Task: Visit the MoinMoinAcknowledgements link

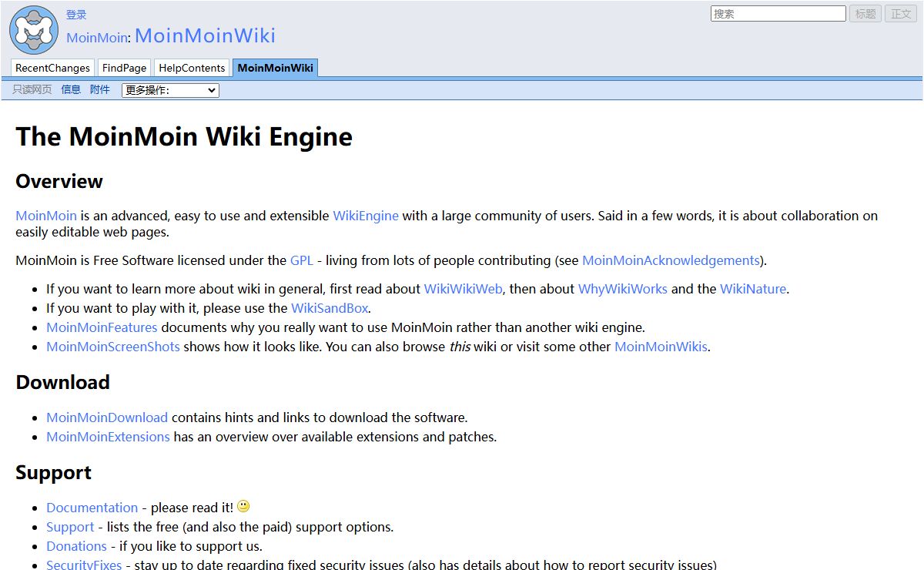Action: 671,260
